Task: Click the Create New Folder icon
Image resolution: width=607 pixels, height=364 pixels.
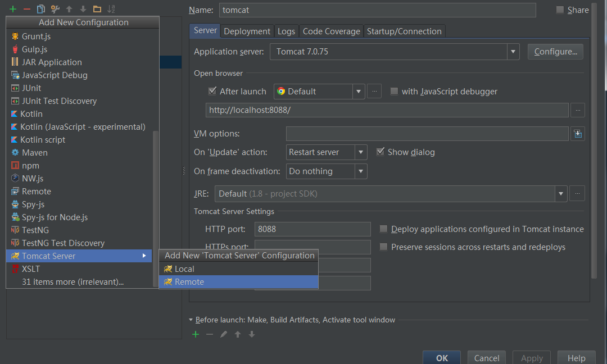Action: click(97, 9)
